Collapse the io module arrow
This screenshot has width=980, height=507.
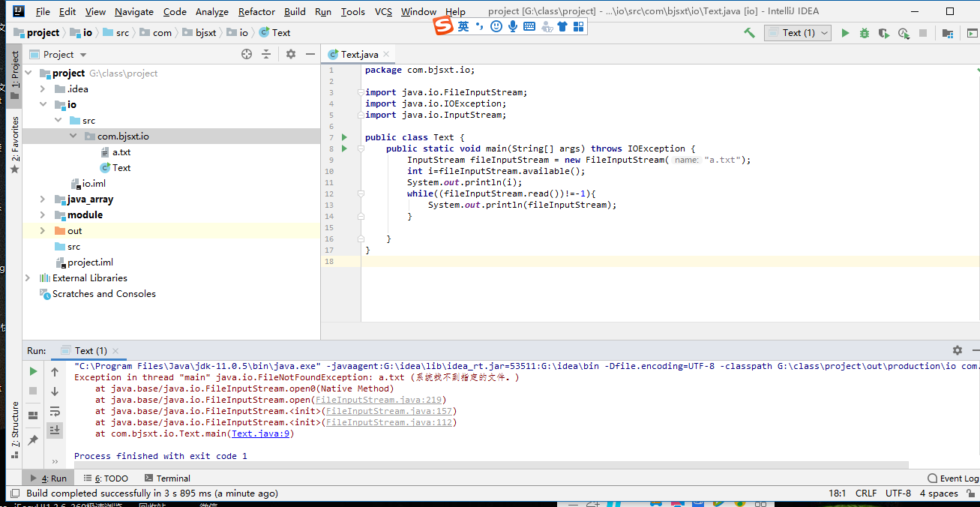coord(43,105)
